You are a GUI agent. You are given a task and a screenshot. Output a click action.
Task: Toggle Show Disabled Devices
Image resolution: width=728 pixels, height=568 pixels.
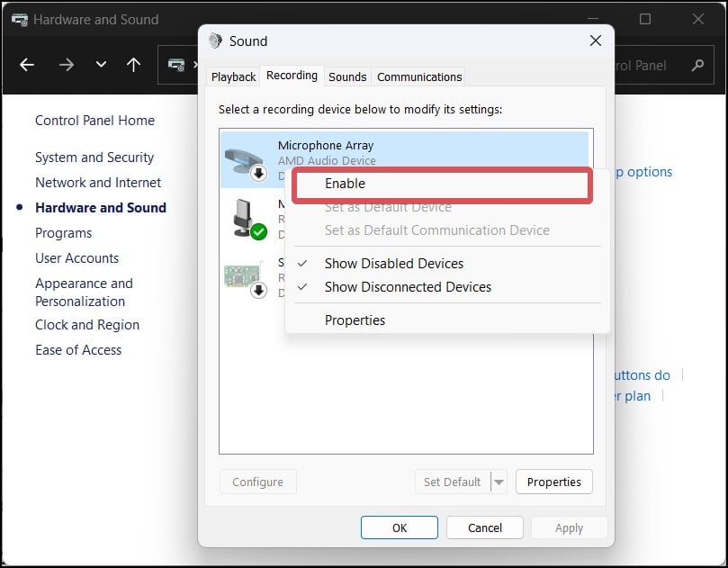pos(394,264)
